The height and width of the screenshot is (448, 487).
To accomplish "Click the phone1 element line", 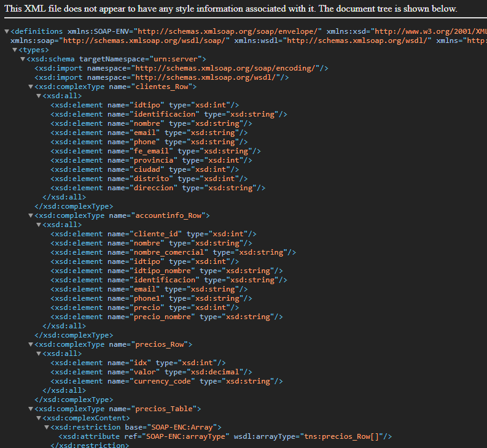I will [151, 298].
